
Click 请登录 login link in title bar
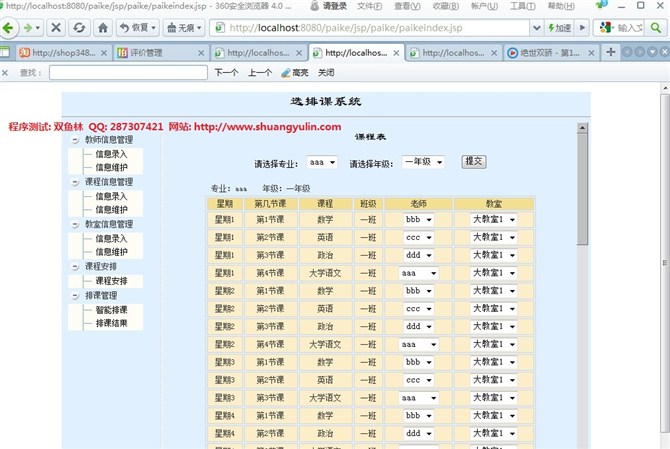334,6
